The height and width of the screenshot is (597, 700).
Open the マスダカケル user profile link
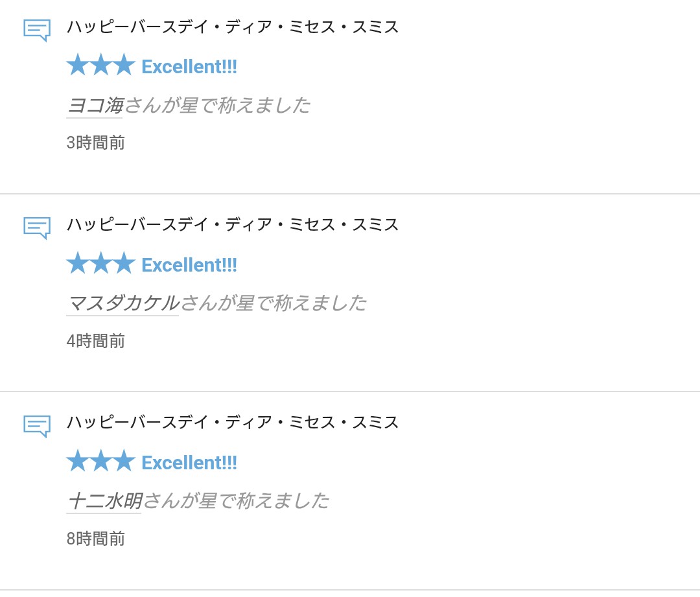point(122,303)
